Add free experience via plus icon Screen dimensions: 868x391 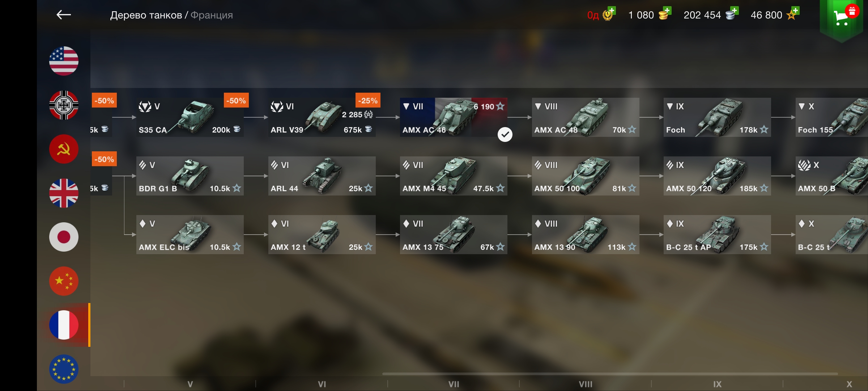point(795,10)
